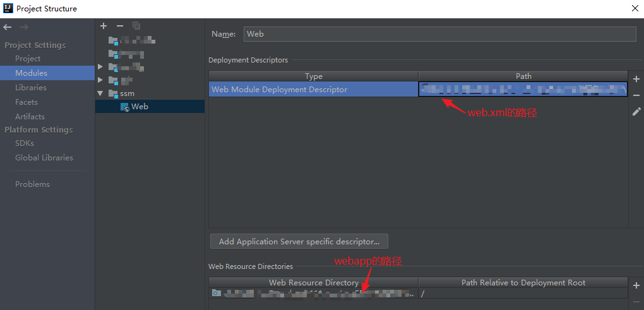Click Web Module Deployment Descriptor cell

tap(313, 90)
